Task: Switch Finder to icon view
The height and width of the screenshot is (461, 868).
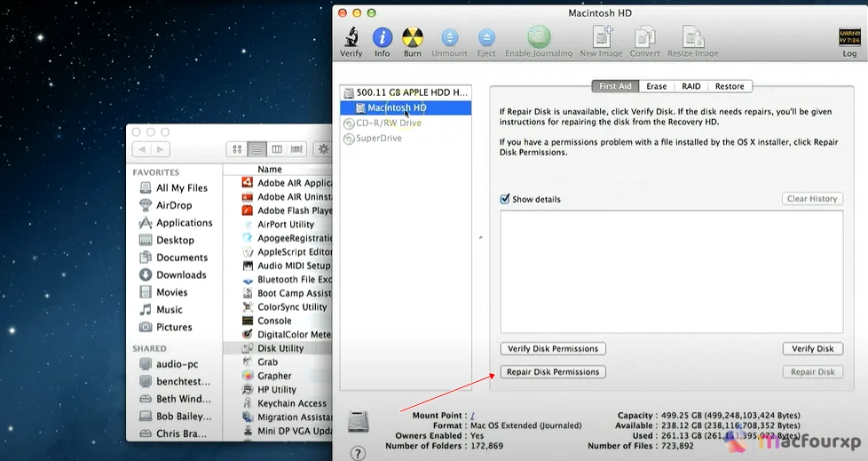Action: point(238,149)
